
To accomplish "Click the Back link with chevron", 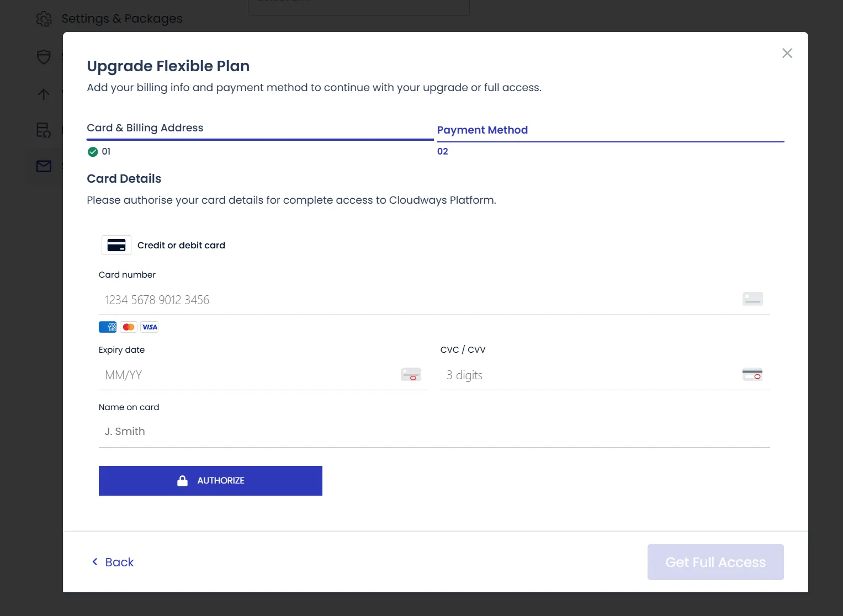I will 113,562.
